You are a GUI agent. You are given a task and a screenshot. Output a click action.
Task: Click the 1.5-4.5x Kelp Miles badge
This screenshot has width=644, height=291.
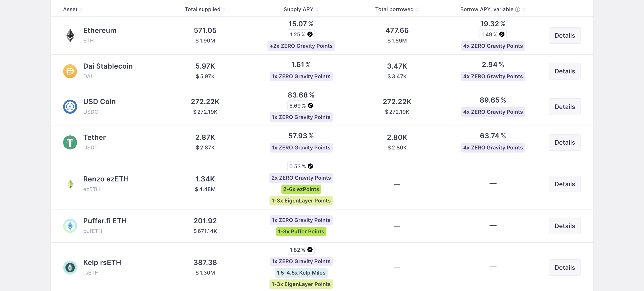(301, 273)
